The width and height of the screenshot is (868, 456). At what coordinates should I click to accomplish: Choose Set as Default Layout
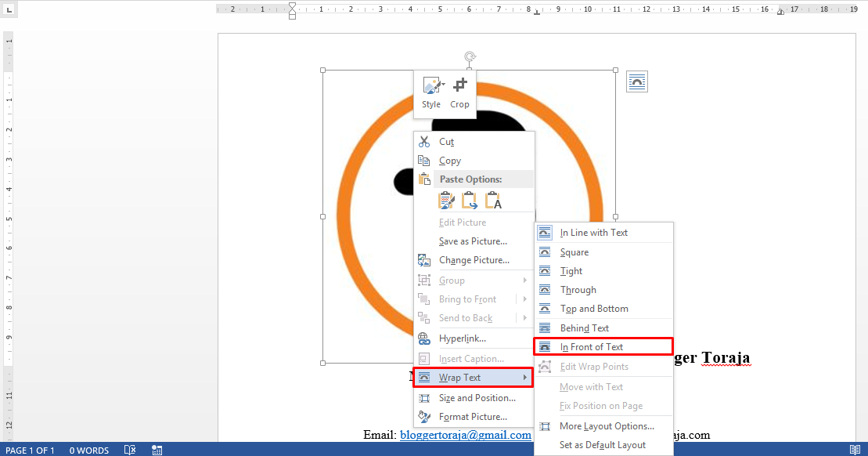pyautogui.click(x=604, y=445)
